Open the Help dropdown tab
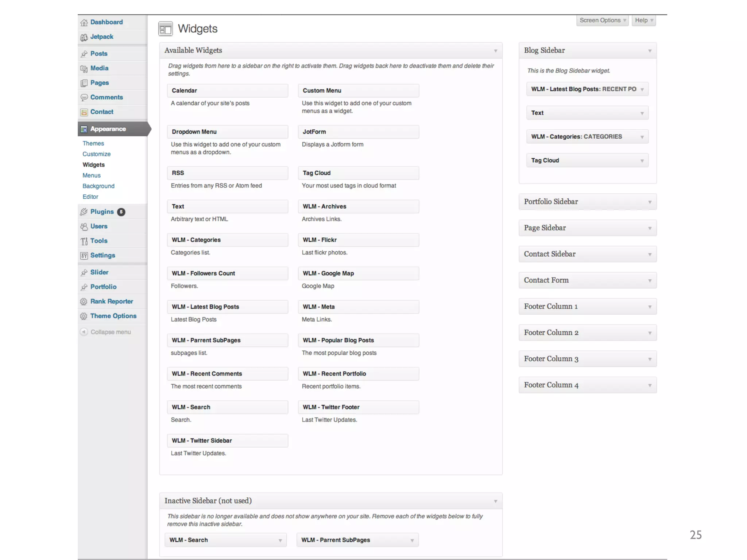747x560 pixels. click(x=644, y=20)
